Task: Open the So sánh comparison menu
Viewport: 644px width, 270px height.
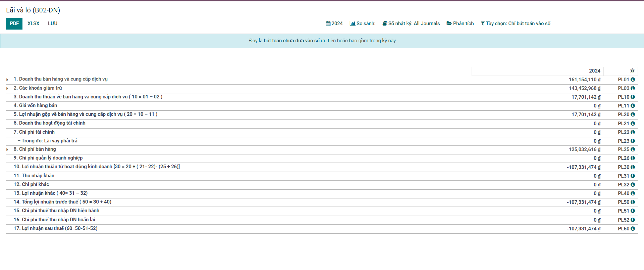Action: pyautogui.click(x=362, y=24)
